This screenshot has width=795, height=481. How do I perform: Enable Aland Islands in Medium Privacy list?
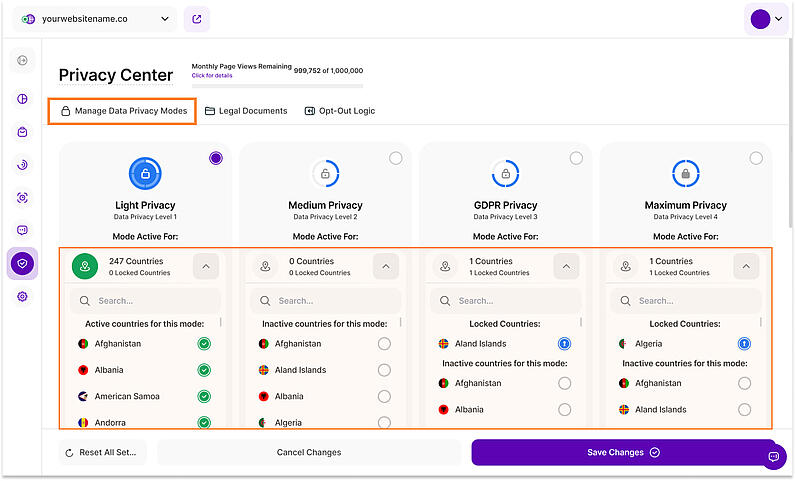pos(384,370)
